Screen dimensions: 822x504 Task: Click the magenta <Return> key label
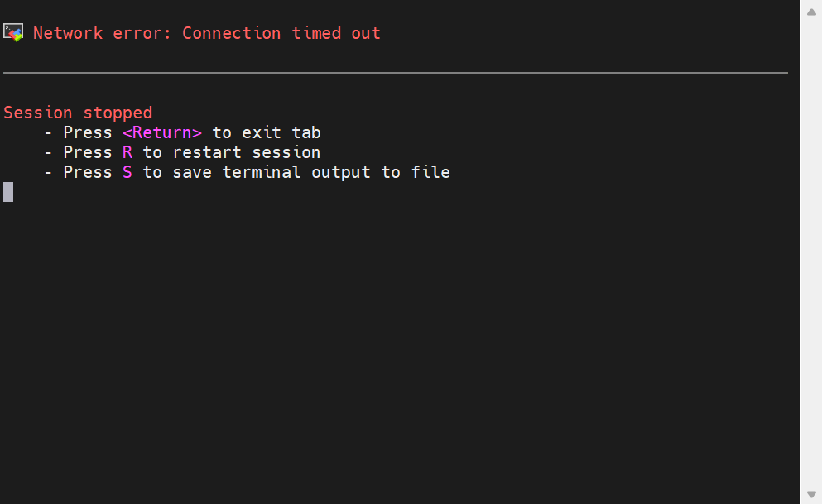pyautogui.click(x=162, y=132)
